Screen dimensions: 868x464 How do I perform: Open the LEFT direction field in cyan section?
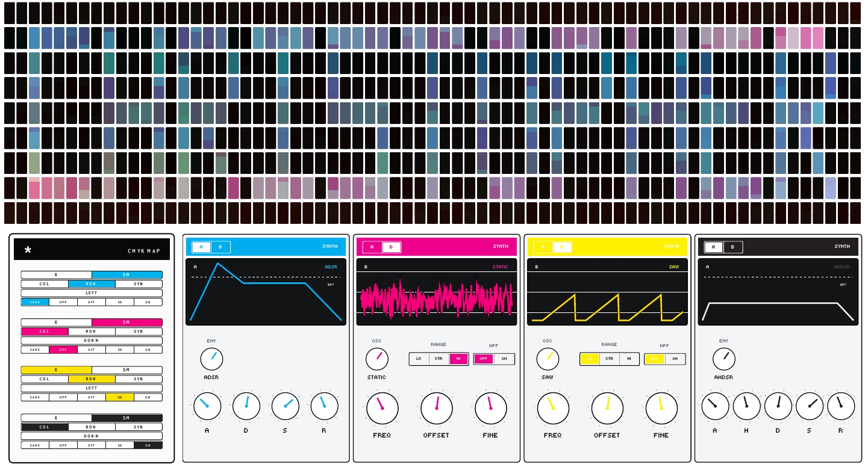[x=92, y=293]
